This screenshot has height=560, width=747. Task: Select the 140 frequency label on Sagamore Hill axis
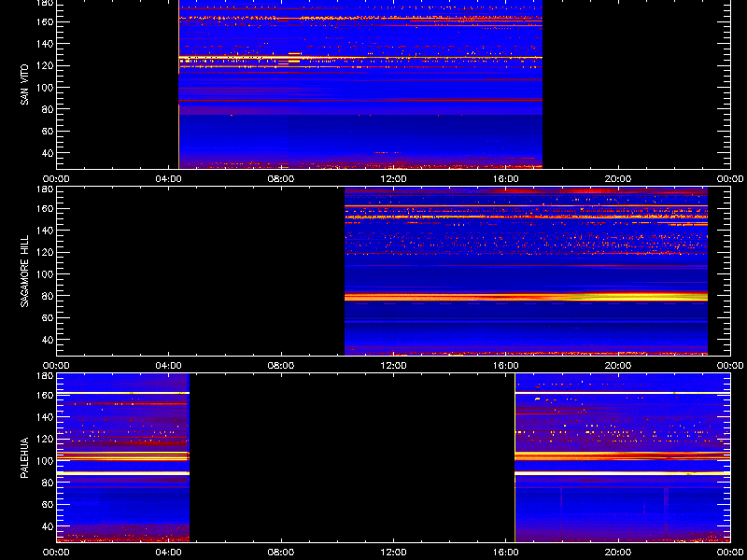tap(46, 231)
